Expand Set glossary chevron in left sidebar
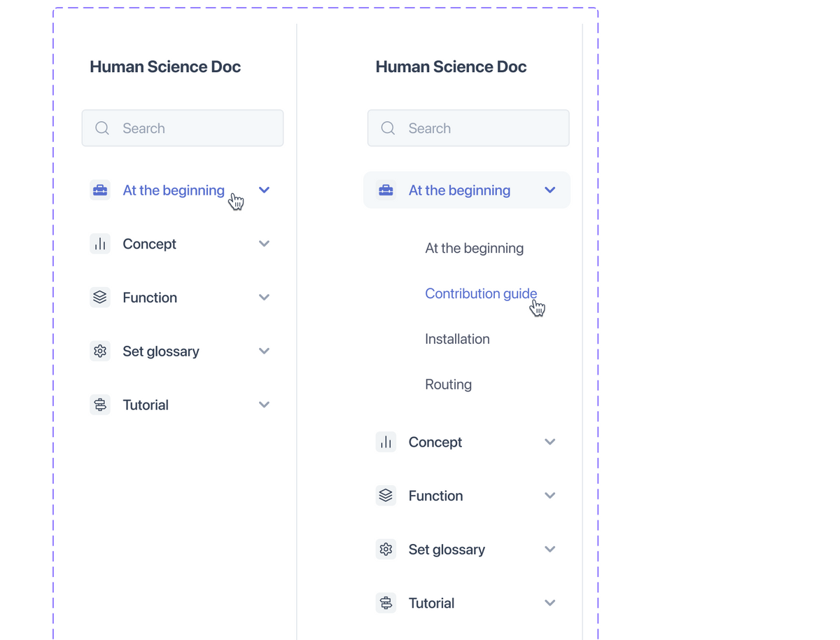Viewport: 840px width, 640px height. tap(264, 351)
